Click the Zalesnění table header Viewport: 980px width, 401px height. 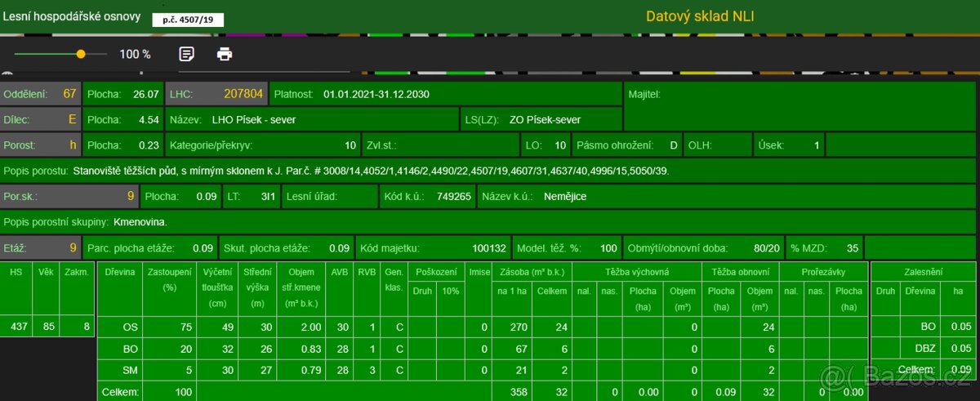tap(923, 271)
